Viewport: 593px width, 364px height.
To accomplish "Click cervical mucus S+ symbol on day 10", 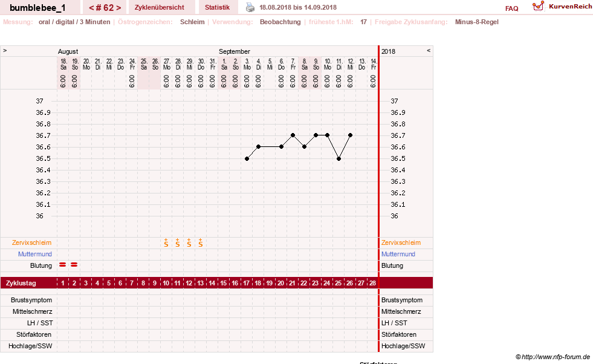I will tap(166, 243).
